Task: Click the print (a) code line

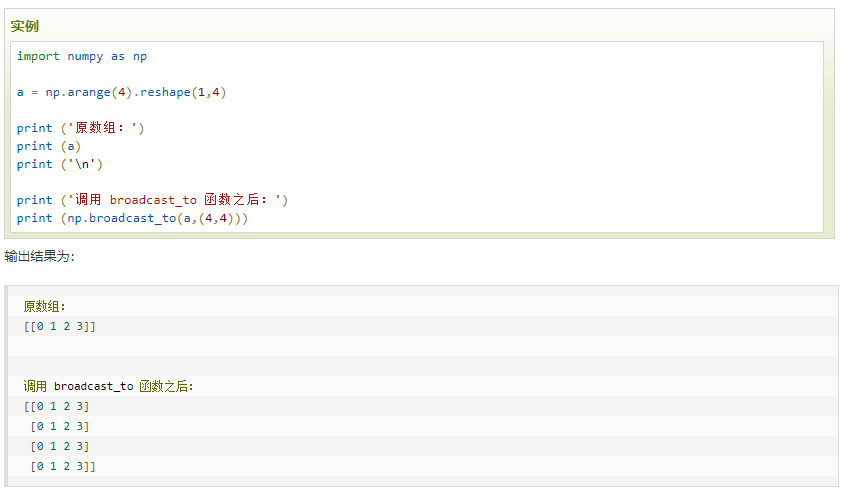Action: pyautogui.click(x=49, y=146)
